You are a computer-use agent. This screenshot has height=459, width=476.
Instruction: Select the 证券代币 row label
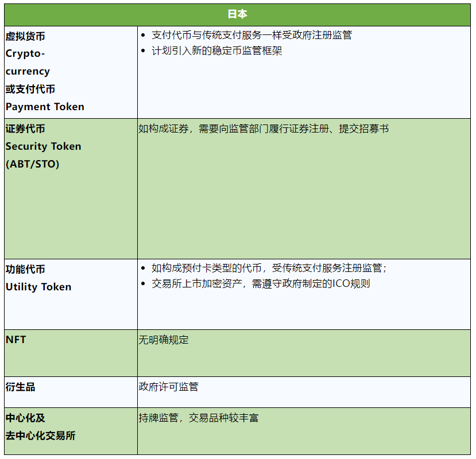25,129
